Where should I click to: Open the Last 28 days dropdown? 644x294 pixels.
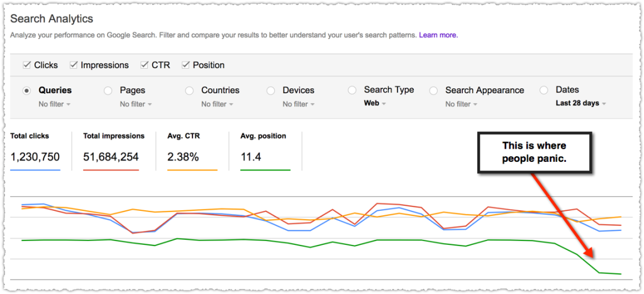[580, 103]
